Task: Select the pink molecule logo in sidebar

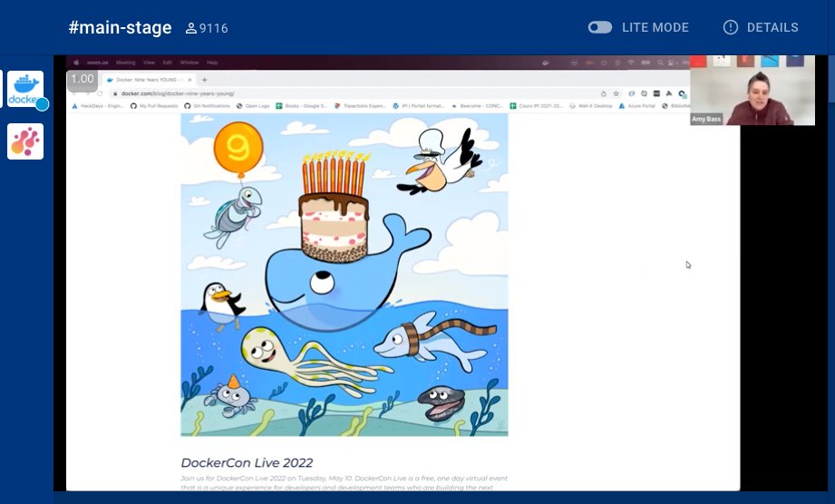Action: [25, 141]
